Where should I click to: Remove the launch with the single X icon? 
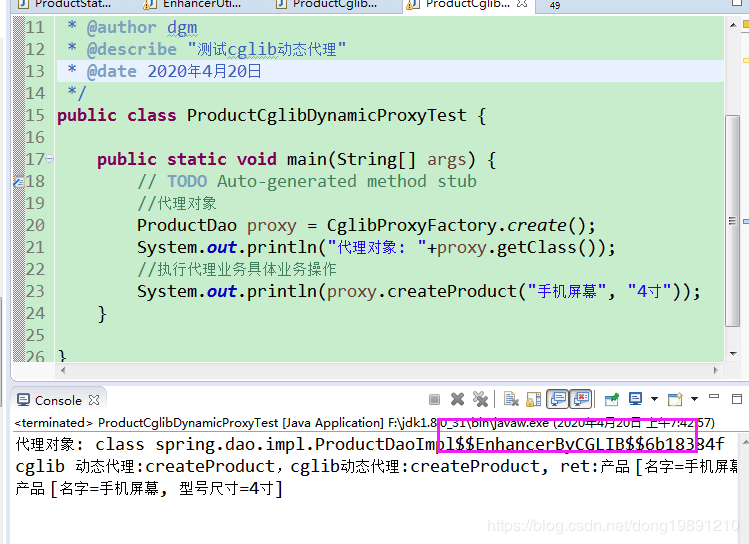point(457,399)
